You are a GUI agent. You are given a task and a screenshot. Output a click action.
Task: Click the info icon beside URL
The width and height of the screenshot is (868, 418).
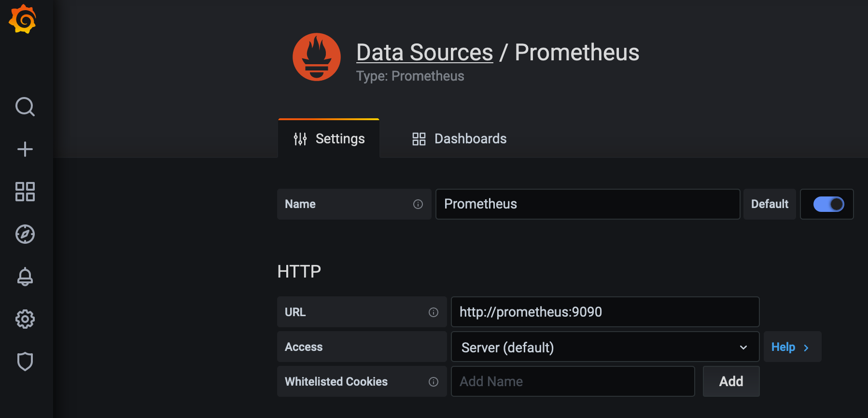point(434,312)
